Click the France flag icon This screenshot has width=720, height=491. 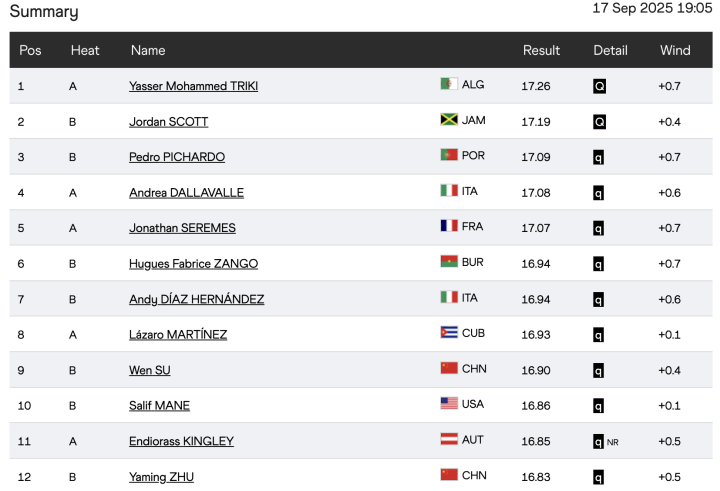[449, 227]
